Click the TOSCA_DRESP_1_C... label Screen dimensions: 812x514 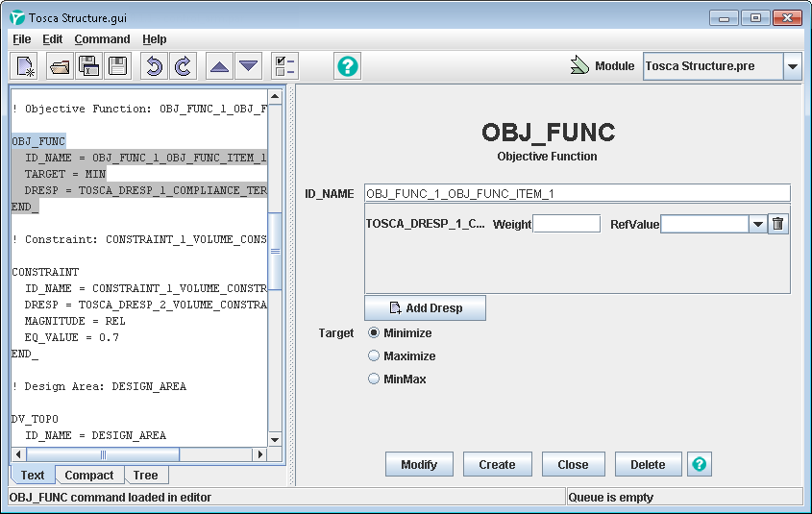click(425, 224)
